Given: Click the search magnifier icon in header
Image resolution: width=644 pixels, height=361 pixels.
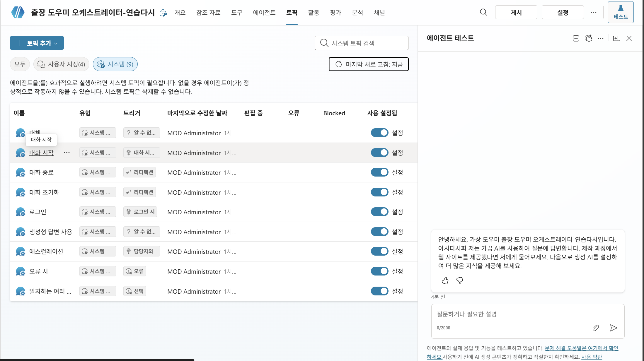Looking at the screenshot, I should point(483,12).
